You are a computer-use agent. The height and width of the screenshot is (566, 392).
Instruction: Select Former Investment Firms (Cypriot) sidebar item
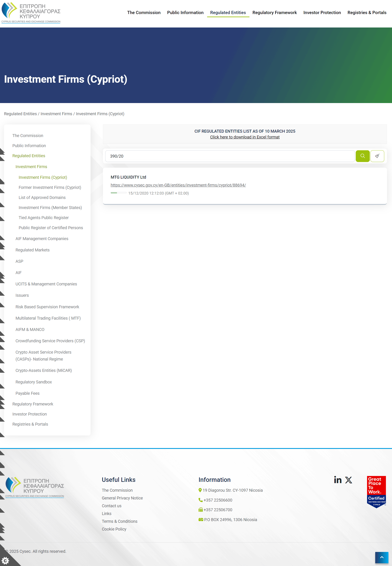click(x=50, y=187)
